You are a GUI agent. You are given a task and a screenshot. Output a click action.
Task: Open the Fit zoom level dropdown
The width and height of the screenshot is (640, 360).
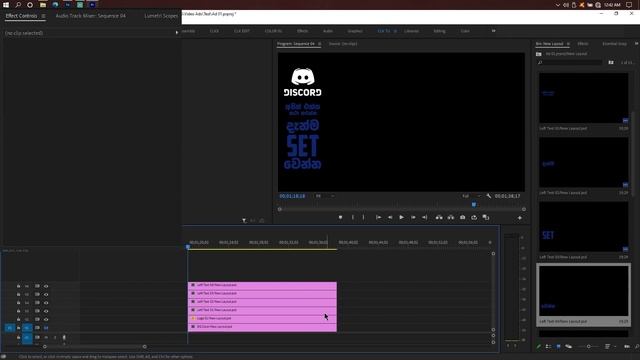(x=325, y=196)
